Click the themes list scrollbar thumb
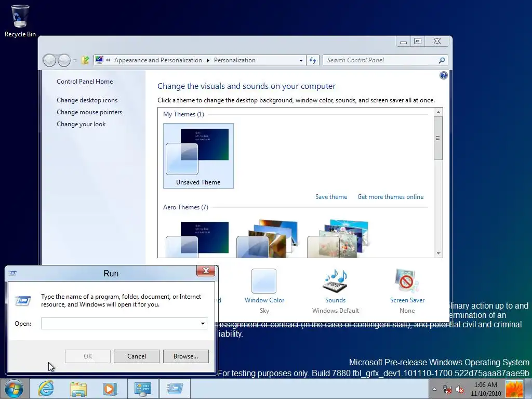The image size is (532, 399). pyautogui.click(x=438, y=138)
